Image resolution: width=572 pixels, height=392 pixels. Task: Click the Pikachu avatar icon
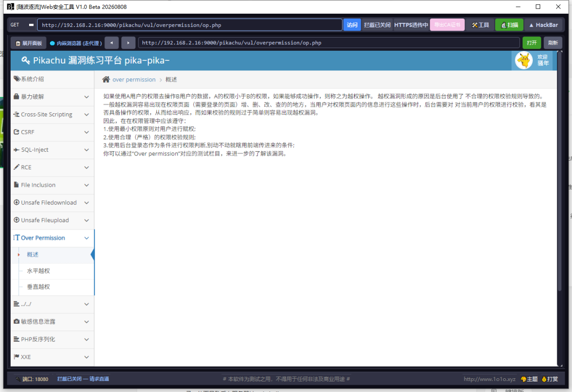tap(524, 60)
